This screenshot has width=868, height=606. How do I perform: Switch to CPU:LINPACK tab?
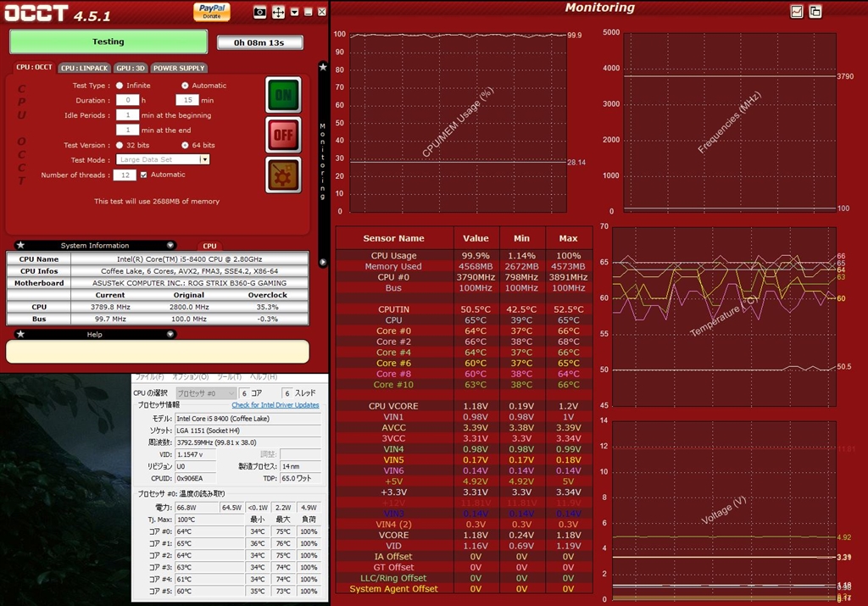click(x=84, y=68)
